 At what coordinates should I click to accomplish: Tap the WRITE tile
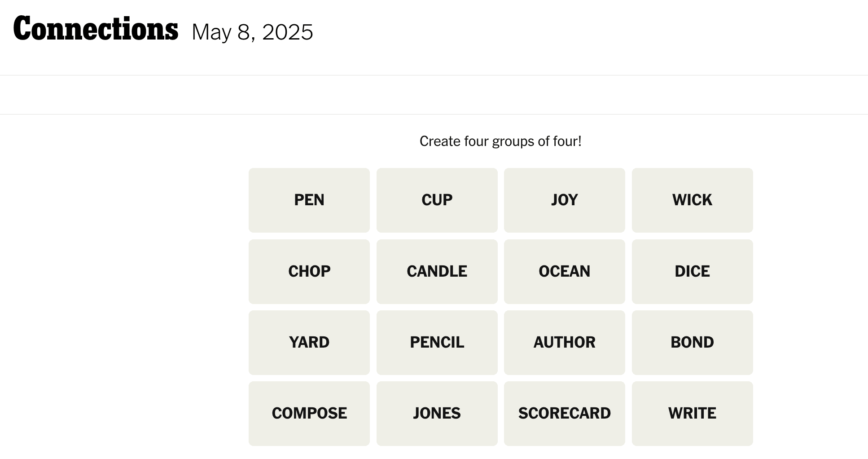tap(692, 413)
